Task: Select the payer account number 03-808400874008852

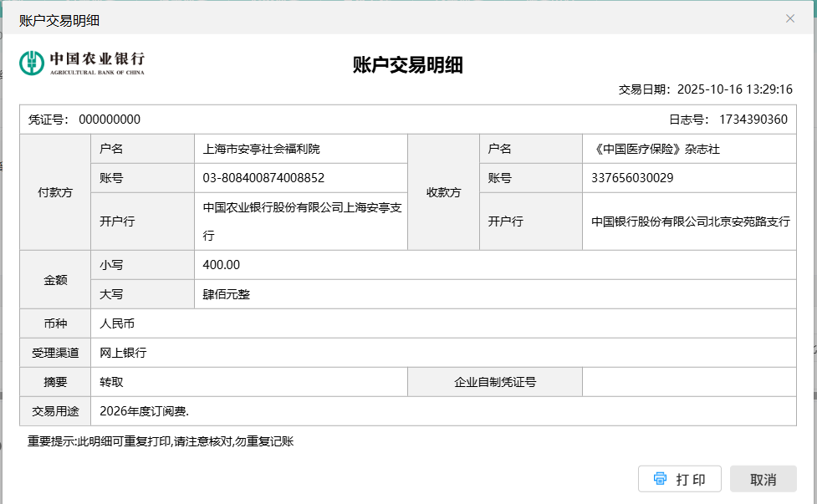Action: (263, 178)
